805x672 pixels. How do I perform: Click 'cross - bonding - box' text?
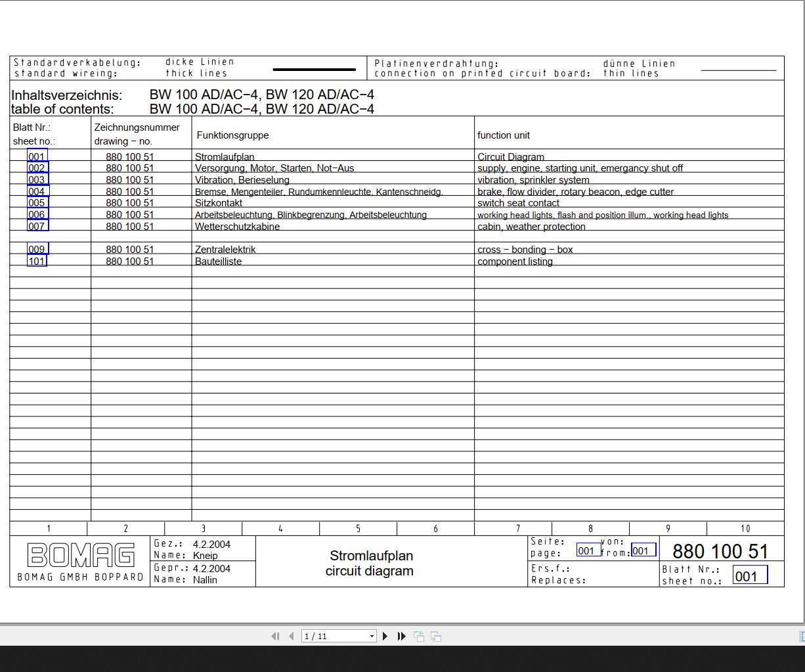point(525,250)
